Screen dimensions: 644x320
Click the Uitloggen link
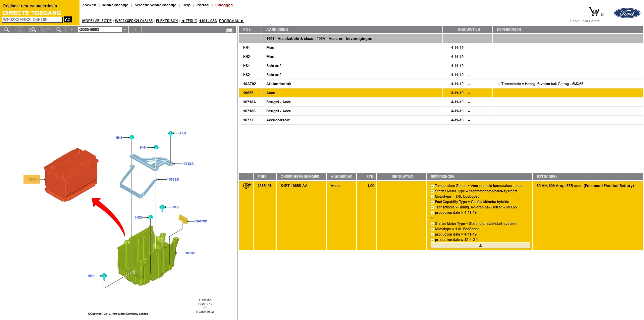(224, 5)
